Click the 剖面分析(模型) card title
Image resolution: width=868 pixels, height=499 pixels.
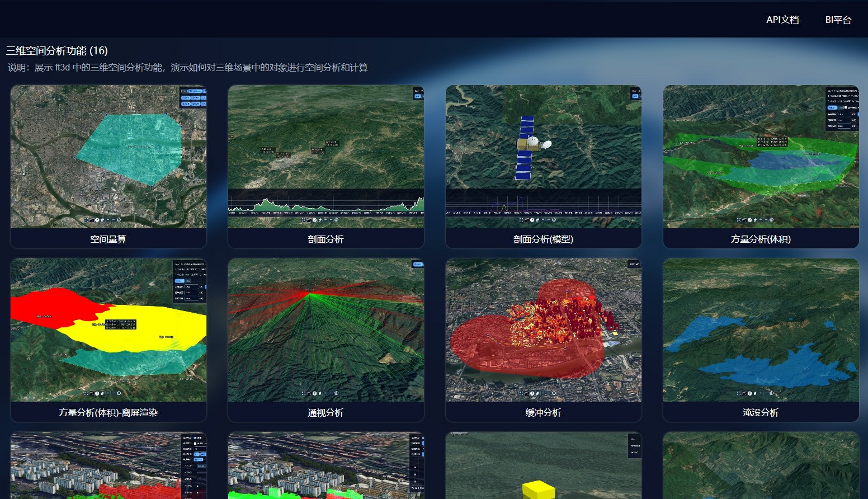click(543, 239)
